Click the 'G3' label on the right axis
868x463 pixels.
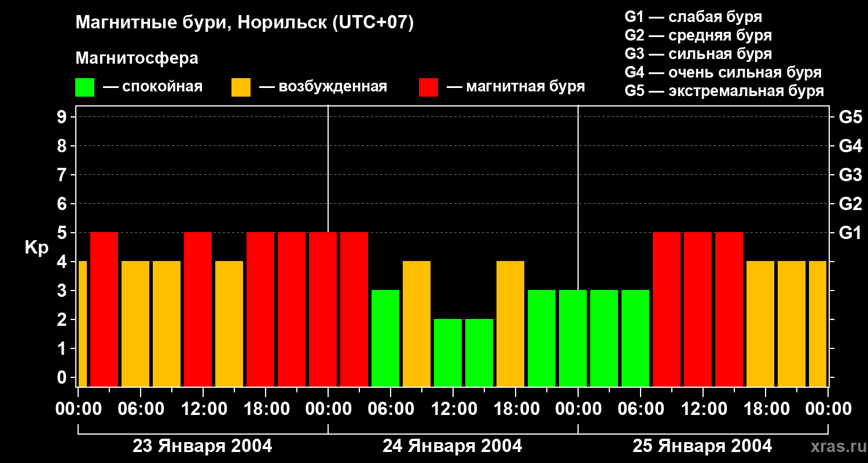(x=851, y=175)
